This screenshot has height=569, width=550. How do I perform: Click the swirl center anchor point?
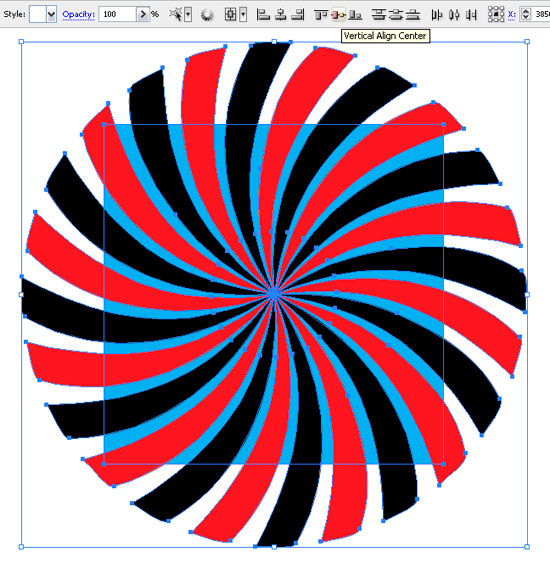pos(274,294)
